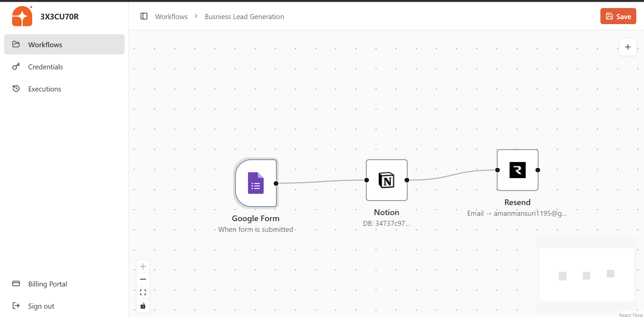Select the Resend node icon
The image size is (644, 317).
517,170
